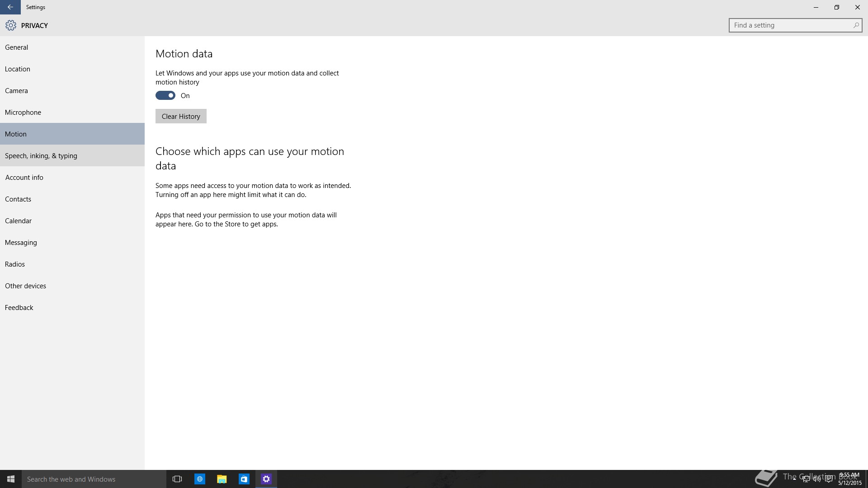
Task: Open the Calendar privacy section
Action: point(72,221)
